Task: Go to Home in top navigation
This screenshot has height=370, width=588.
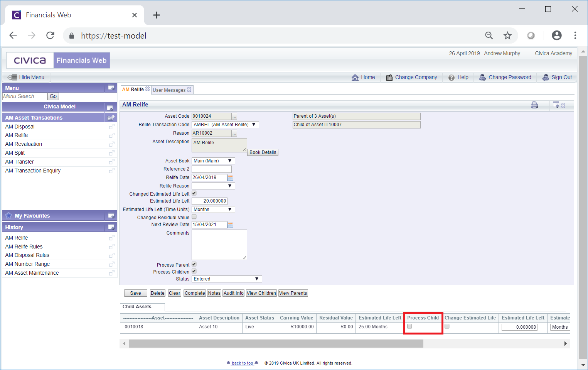Action: pyautogui.click(x=363, y=77)
